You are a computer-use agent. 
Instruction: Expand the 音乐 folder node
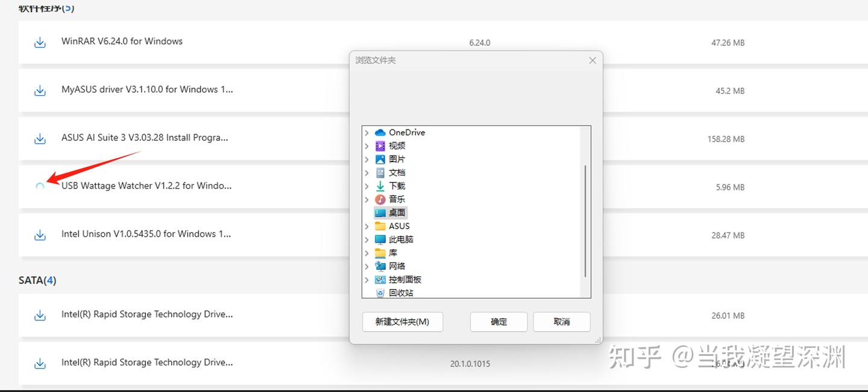pyautogui.click(x=366, y=199)
